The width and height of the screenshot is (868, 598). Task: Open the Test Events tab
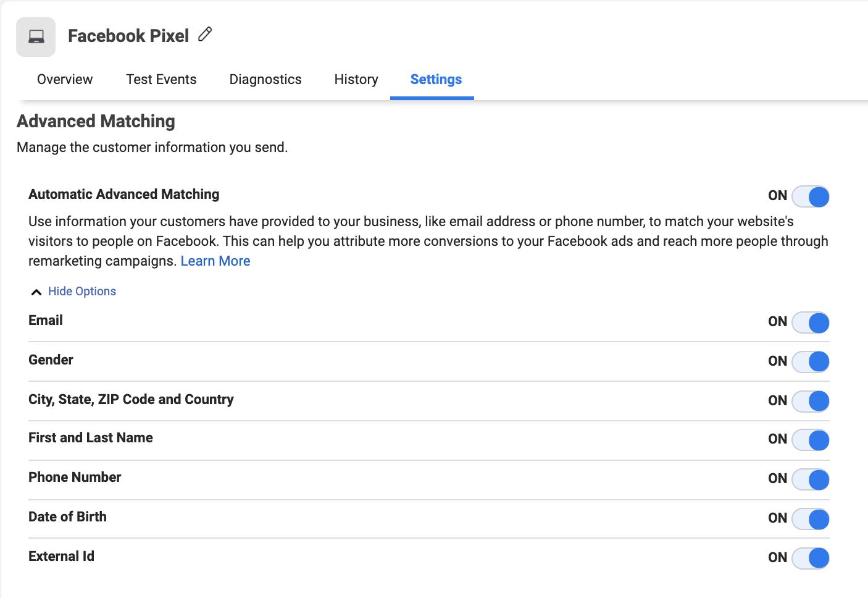click(x=161, y=80)
